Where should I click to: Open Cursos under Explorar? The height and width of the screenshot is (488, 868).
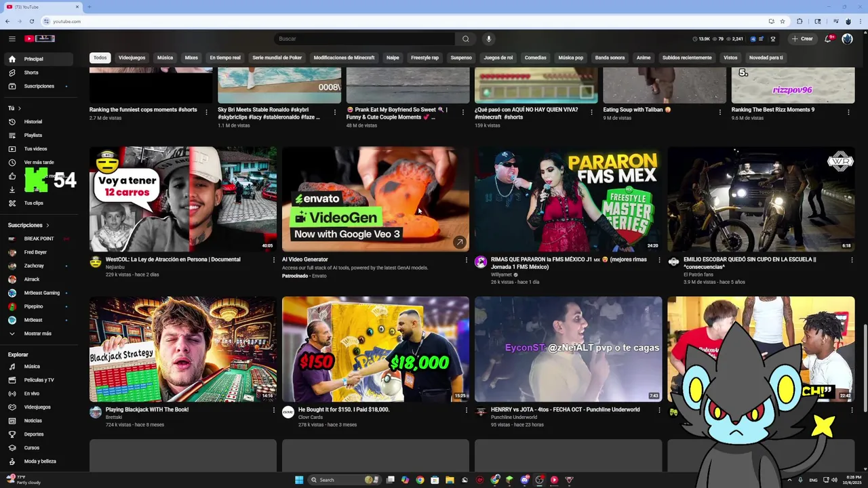(38, 447)
